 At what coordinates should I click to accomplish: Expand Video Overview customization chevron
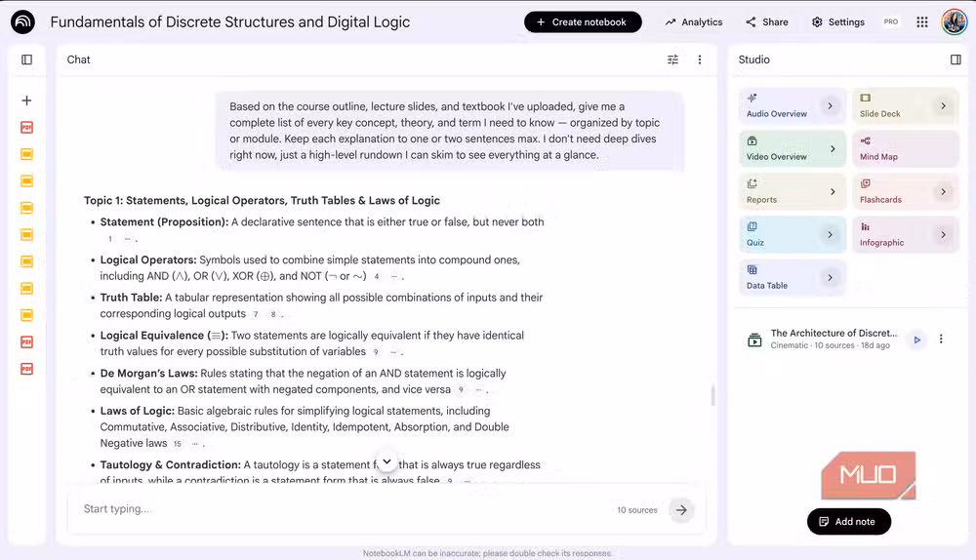click(833, 148)
